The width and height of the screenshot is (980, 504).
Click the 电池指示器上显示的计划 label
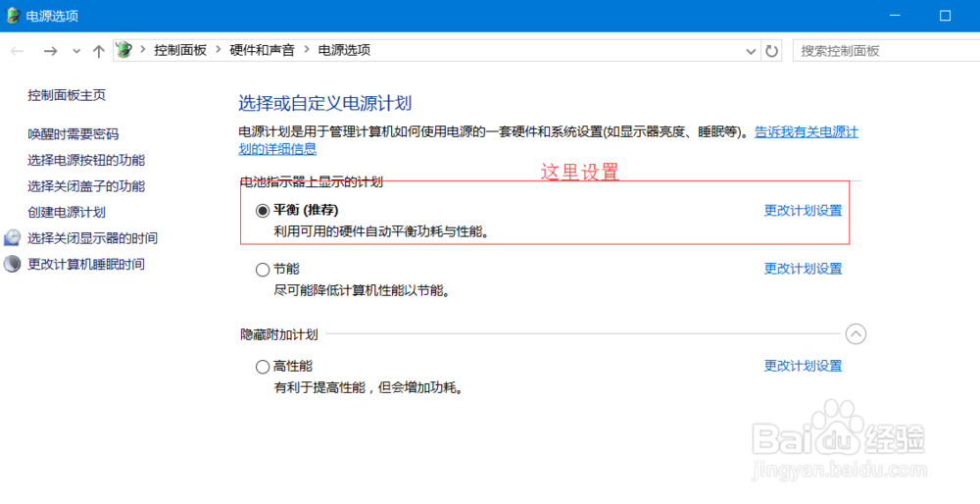[x=312, y=182]
